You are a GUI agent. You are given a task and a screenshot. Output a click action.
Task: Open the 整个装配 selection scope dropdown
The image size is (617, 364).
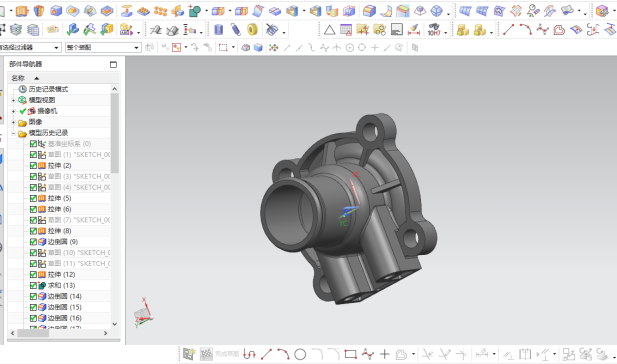[x=103, y=48]
